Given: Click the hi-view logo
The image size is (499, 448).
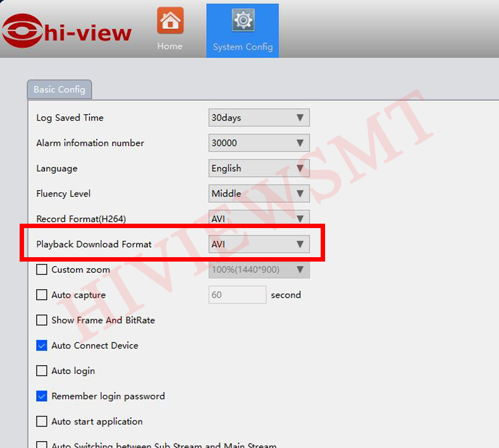Looking at the screenshot, I should click(67, 32).
